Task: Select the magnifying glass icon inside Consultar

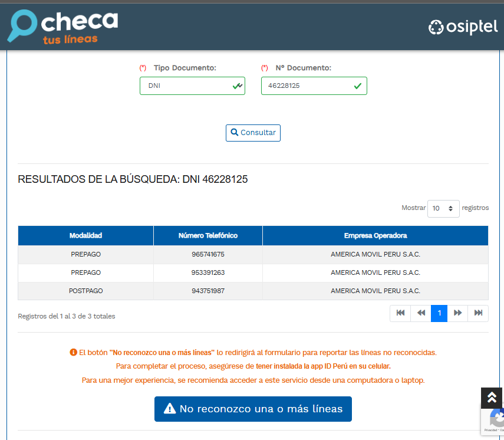Action: point(235,133)
